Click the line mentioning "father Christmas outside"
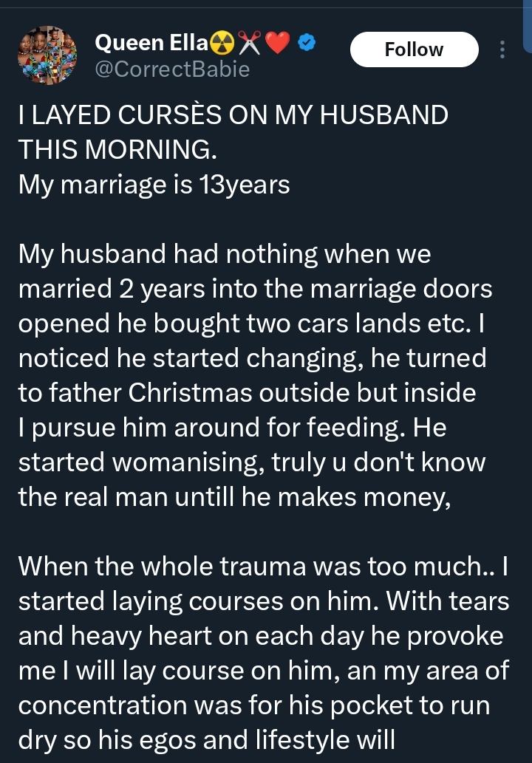The height and width of the screenshot is (763, 532). [247, 393]
